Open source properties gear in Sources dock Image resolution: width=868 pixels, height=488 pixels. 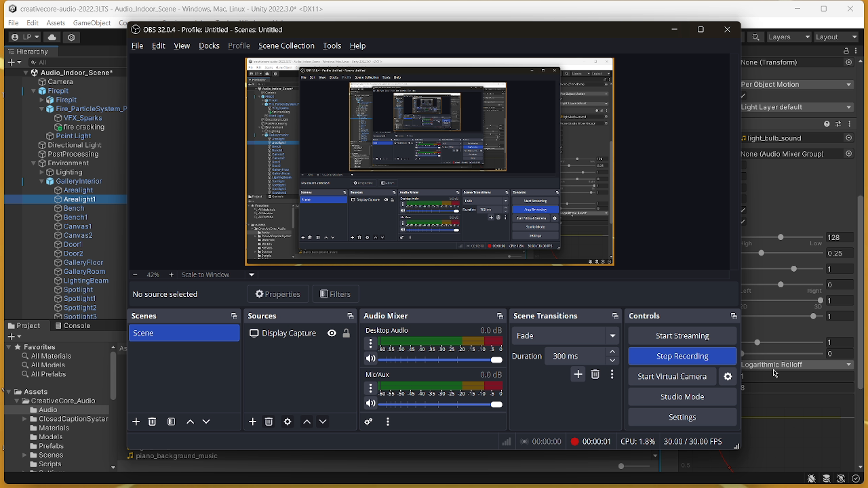pos(288,422)
